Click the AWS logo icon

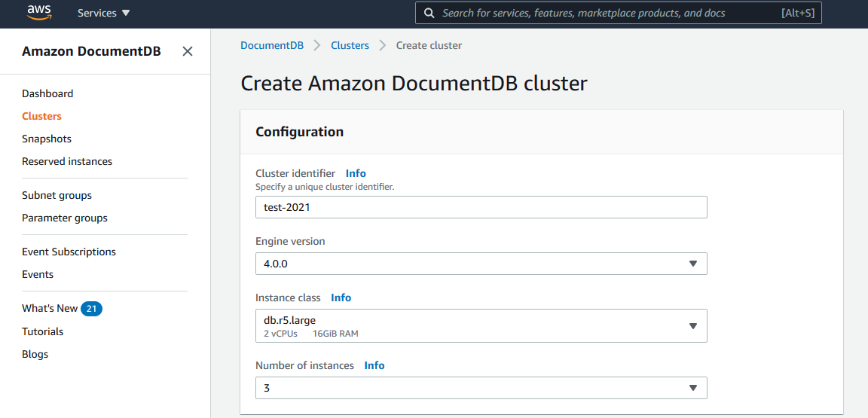[38, 13]
